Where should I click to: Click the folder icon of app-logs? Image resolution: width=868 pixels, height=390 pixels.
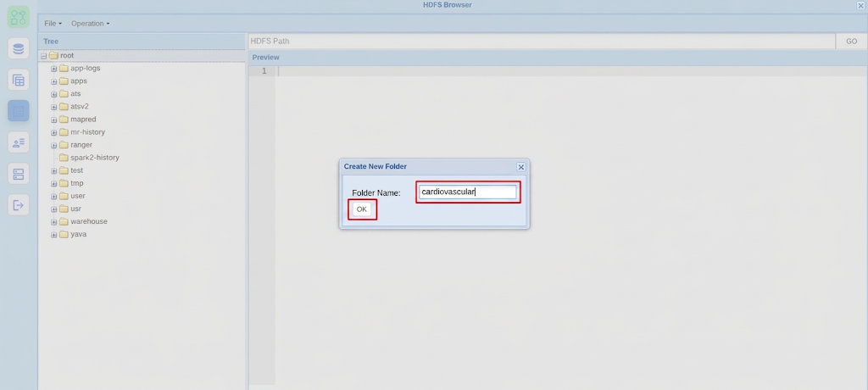pos(64,68)
